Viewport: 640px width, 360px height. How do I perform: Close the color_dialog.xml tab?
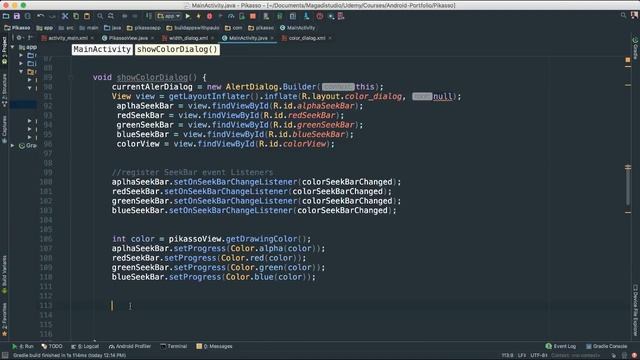(x=330, y=38)
